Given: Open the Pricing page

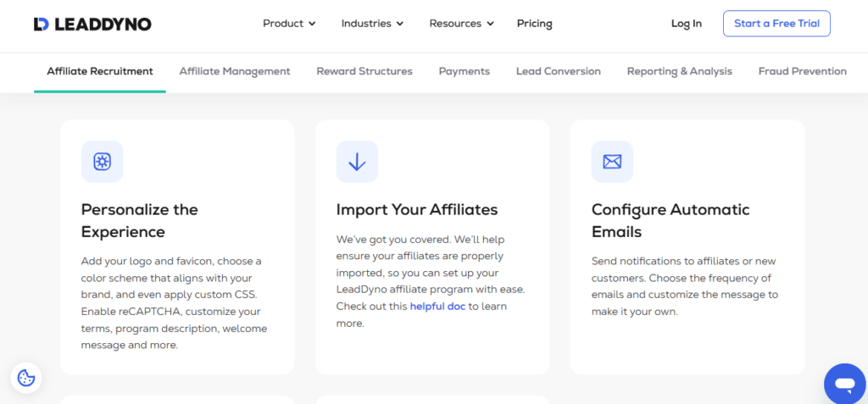Looking at the screenshot, I should tap(534, 24).
